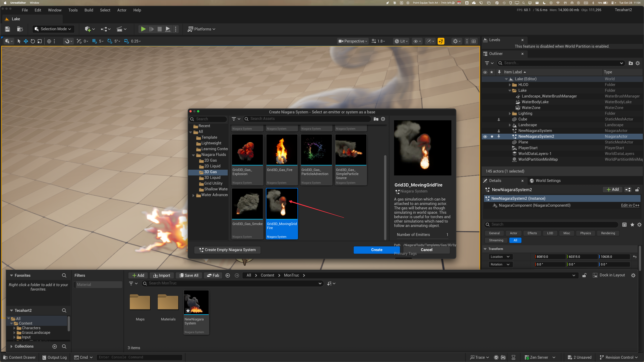Click the Stop simulation button in the toolbar
This screenshot has height=362, width=644.
point(159,29)
